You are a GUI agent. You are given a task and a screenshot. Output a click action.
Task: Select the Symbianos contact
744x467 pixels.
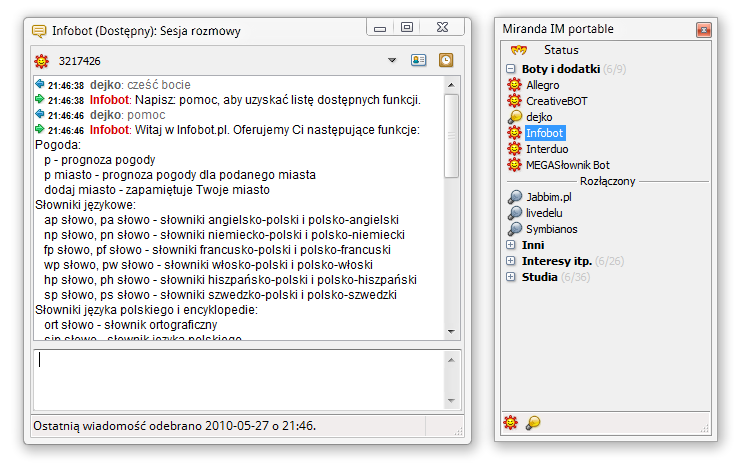(552, 229)
